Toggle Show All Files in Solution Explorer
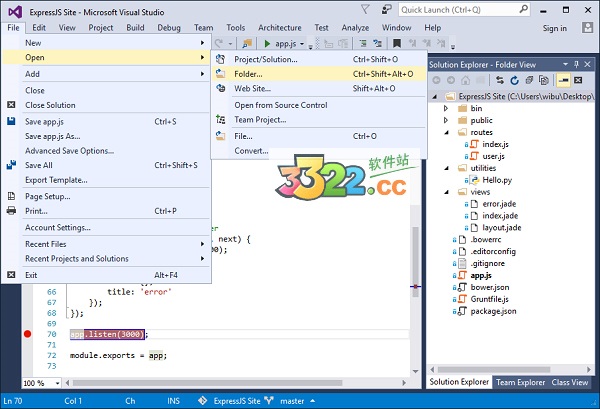The image size is (600, 409). [x=543, y=80]
